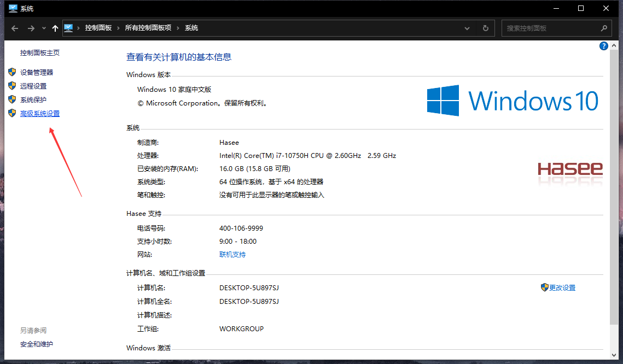Go back with the left arrow button
Viewport: 623px width, 364px height.
(x=15, y=28)
